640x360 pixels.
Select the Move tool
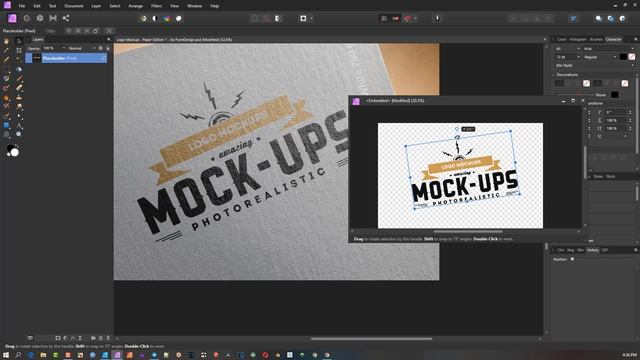tap(19, 41)
